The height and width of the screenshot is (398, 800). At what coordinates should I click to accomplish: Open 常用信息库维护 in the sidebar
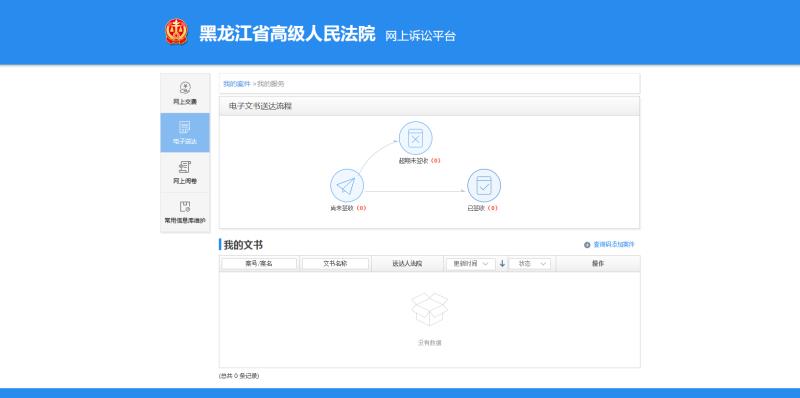pos(185,212)
